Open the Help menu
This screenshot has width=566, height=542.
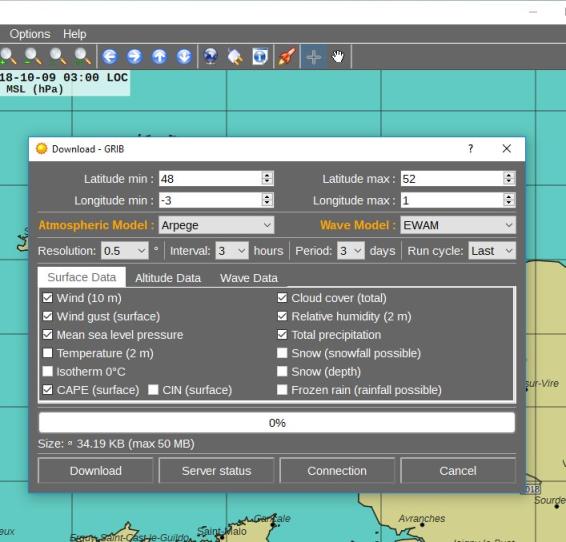75,34
